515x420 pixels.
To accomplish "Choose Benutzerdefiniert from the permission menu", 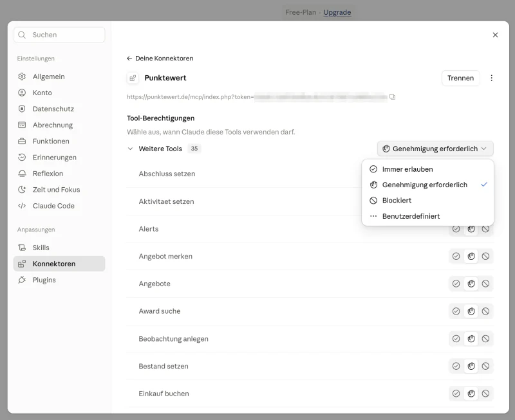I will (427, 216).
